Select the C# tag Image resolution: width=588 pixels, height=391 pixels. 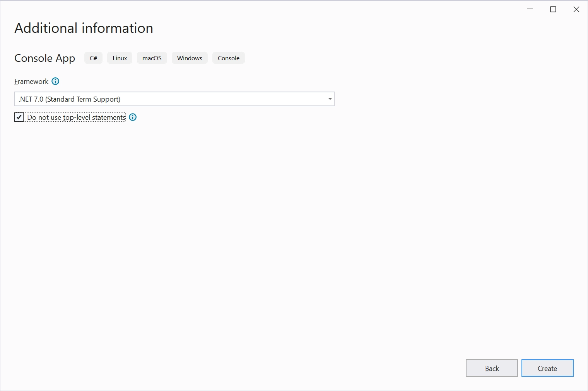94,58
